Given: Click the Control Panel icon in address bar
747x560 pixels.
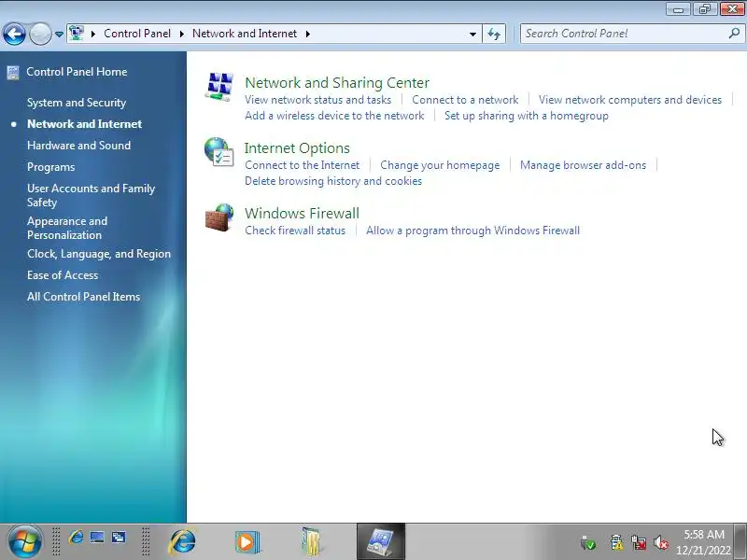Looking at the screenshot, I should tap(77, 34).
